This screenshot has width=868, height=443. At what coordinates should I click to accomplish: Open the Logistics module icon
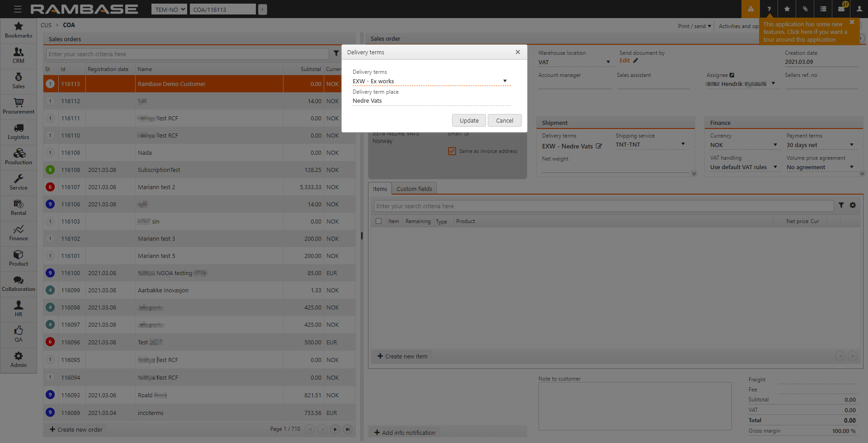point(19,132)
